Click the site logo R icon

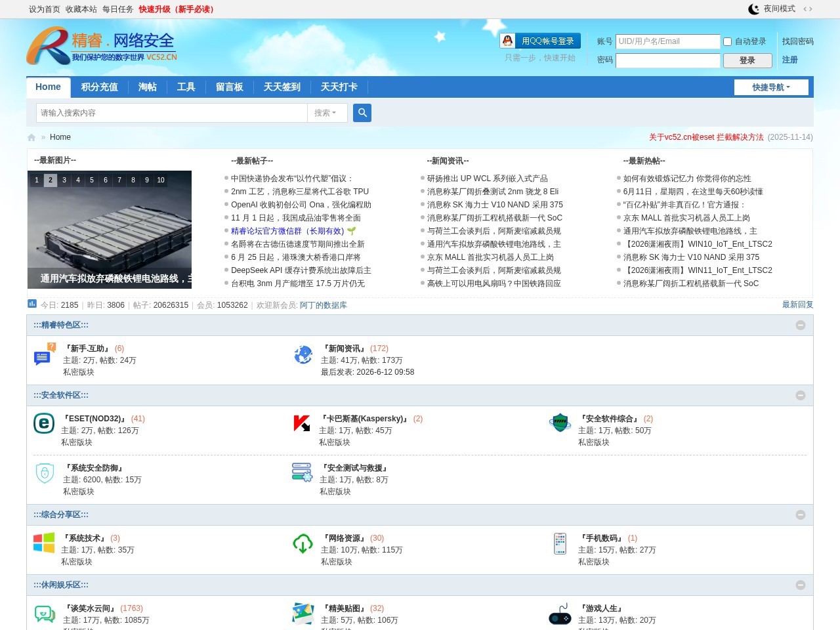pos(47,46)
